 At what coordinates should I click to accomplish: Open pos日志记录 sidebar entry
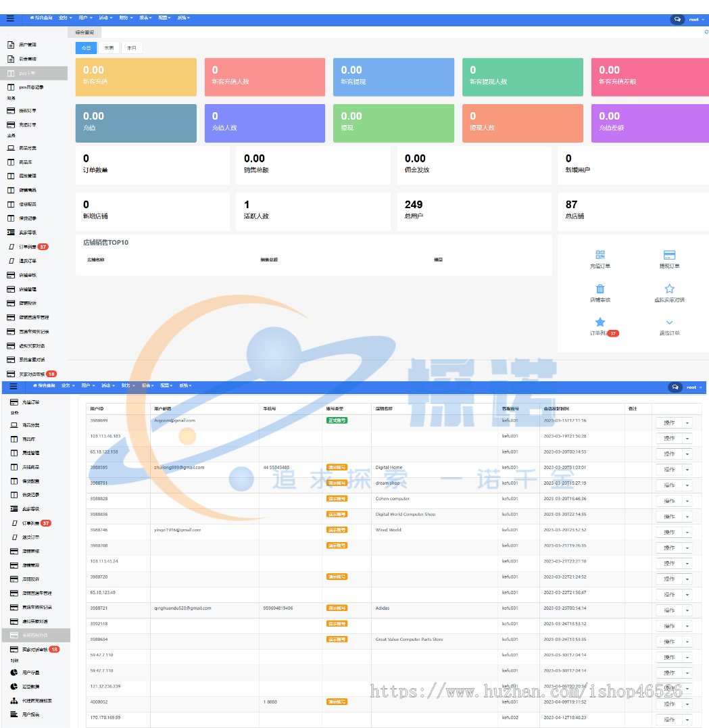pyautogui.click(x=31, y=87)
